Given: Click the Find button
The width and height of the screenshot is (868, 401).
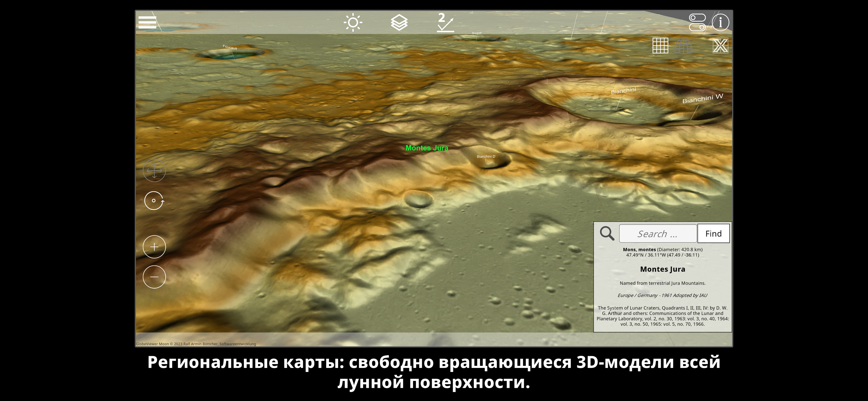Looking at the screenshot, I should point(713,233).
